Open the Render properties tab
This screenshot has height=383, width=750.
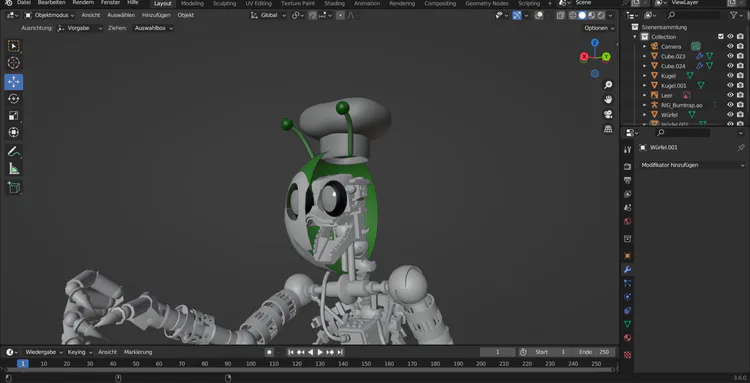pos(628,166)
